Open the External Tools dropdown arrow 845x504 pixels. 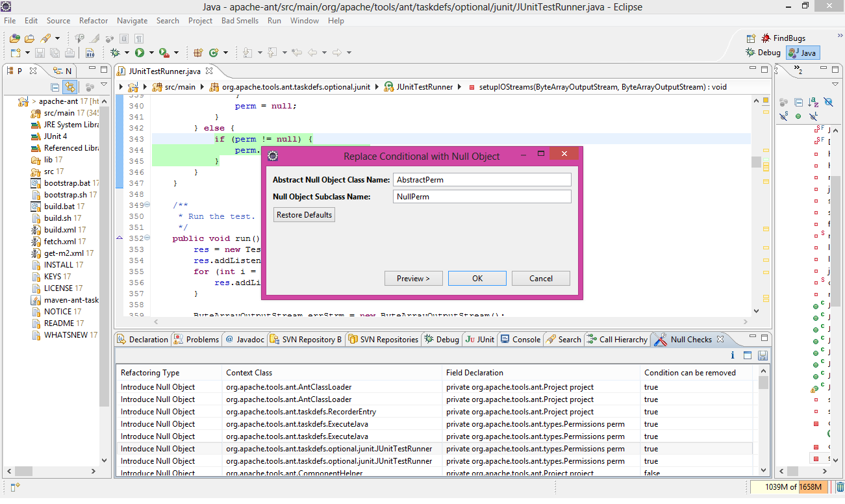(176, 53)
